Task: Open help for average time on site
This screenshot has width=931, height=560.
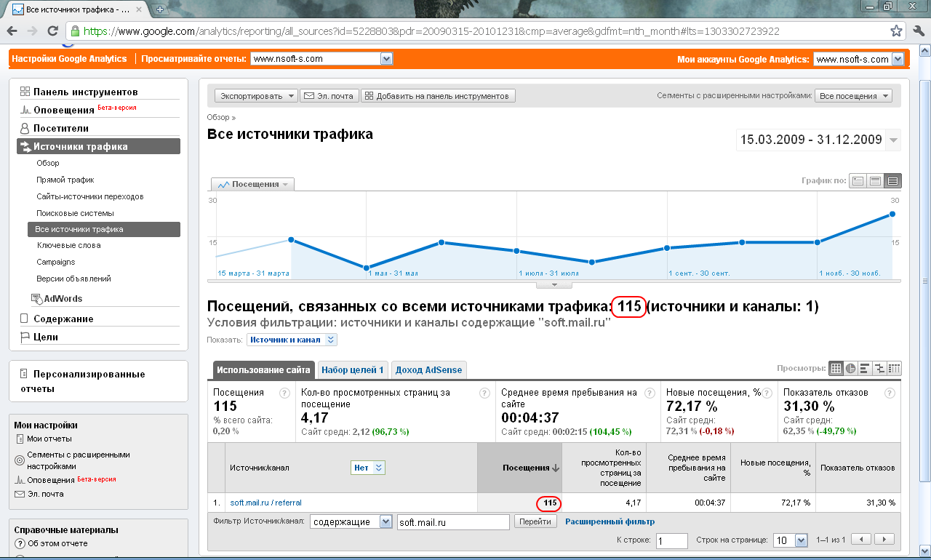Action: click(x=650, y=393)
